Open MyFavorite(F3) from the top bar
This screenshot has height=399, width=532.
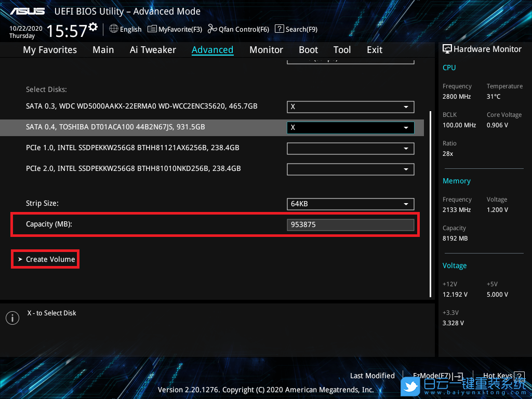click(x=175, y=29)
